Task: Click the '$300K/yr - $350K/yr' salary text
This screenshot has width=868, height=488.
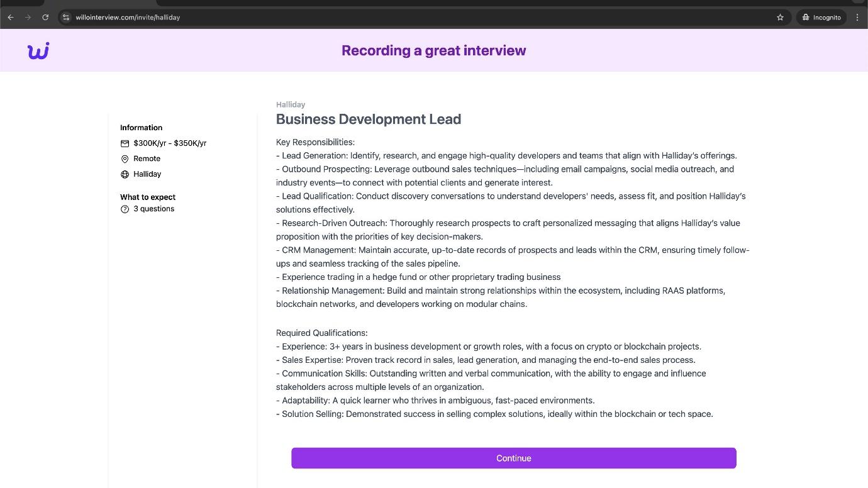Action: pos(170,143)
